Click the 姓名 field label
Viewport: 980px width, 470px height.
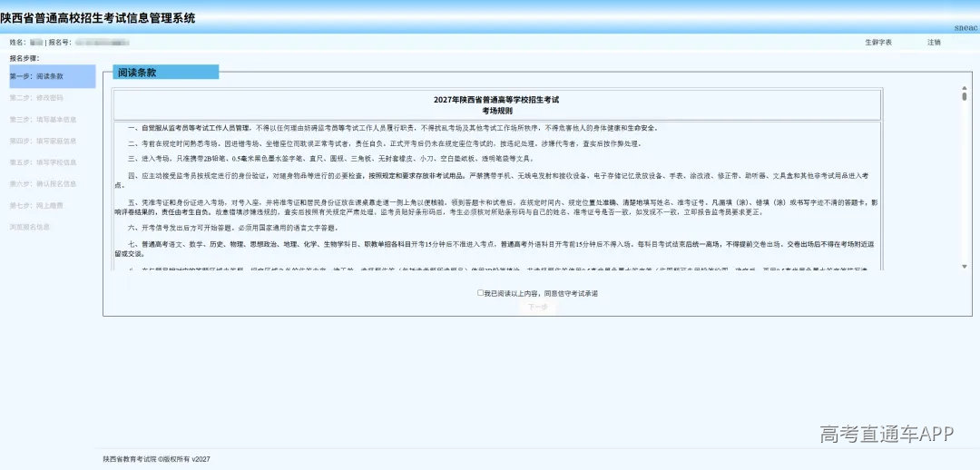pos(17,43)
